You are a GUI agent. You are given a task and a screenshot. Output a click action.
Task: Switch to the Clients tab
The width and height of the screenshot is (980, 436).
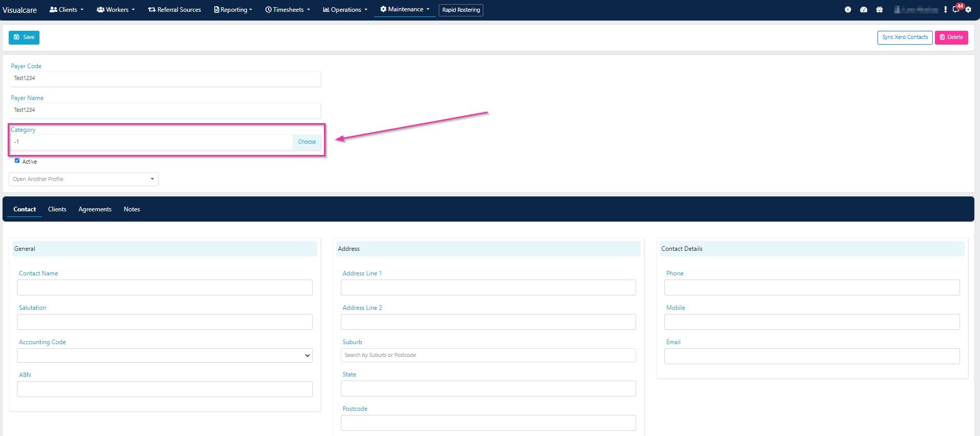tap(57, 209)
